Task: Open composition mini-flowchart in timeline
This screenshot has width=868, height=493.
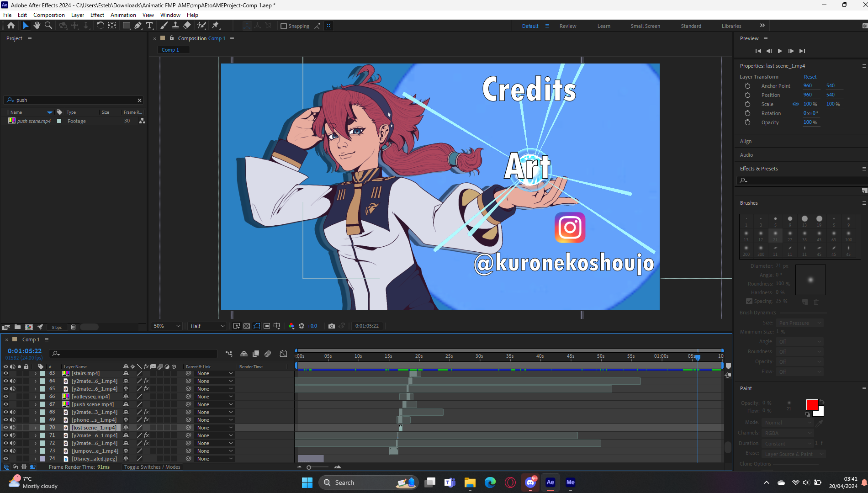Action: pyautogui.click(x=228, y=354)
